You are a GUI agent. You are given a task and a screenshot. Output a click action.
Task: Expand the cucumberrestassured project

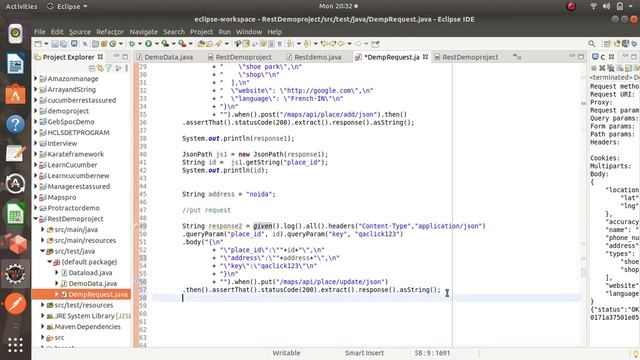[36, 100]
